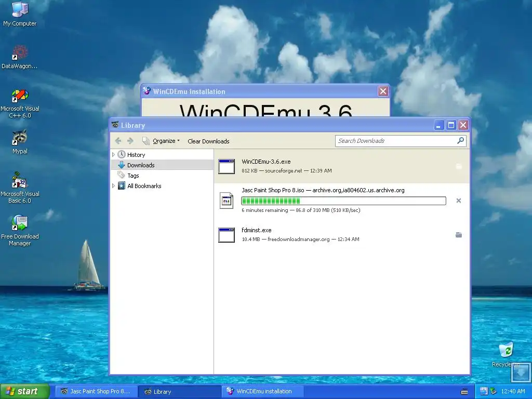532x399 pixels.
Task: Open the Organize dropdown menu
Action: (161, 141)
